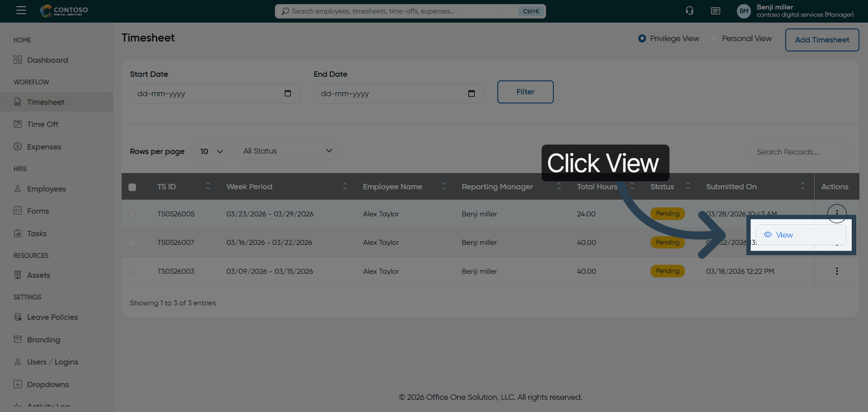This screenshot has width=868, height=412.
Task: Click the Add Timesheet button
Action: [821, 40]
